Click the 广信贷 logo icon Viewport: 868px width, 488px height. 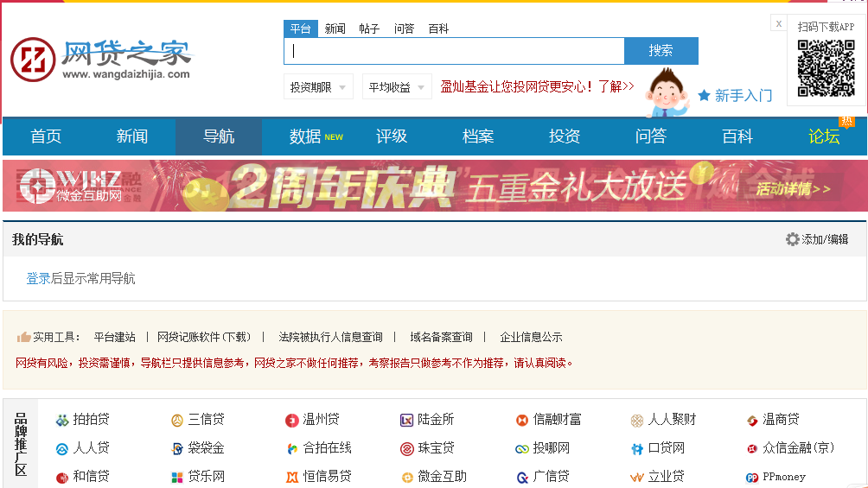(x=522, y=477)
